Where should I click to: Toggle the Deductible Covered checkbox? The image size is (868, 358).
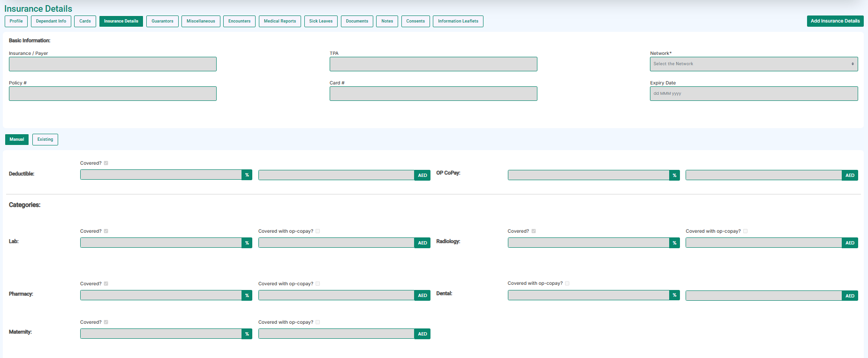(x=106, y=163)
